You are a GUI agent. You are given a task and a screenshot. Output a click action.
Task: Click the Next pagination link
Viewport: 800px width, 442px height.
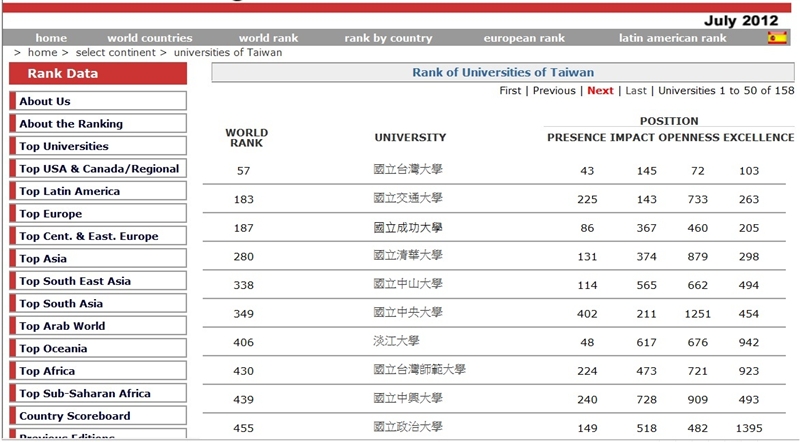click(x=600, y=91)
